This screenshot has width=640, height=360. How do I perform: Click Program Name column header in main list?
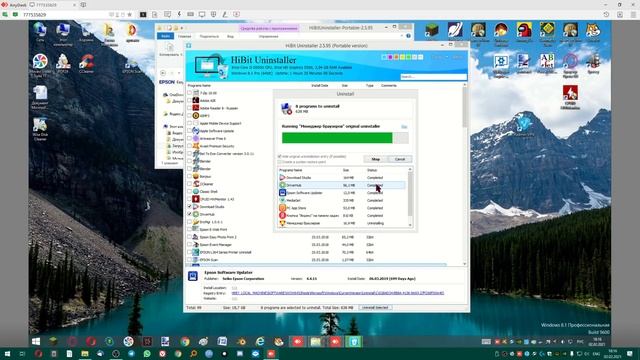(199, 86)
